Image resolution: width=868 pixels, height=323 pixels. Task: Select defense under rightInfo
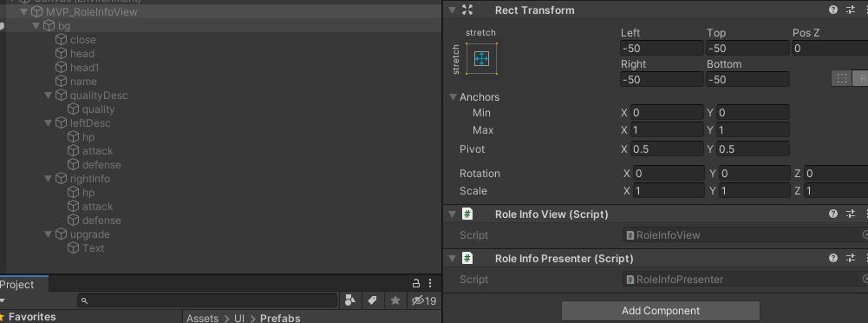click(101, 220)
